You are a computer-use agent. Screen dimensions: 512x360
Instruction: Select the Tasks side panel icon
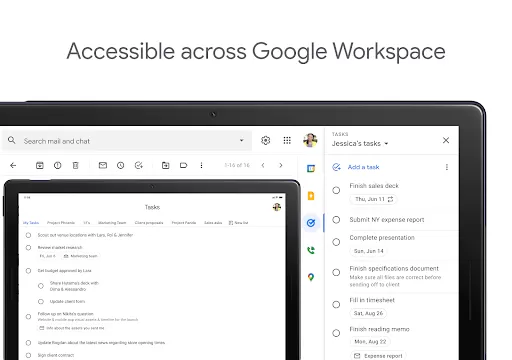click(x=311, y=223)
